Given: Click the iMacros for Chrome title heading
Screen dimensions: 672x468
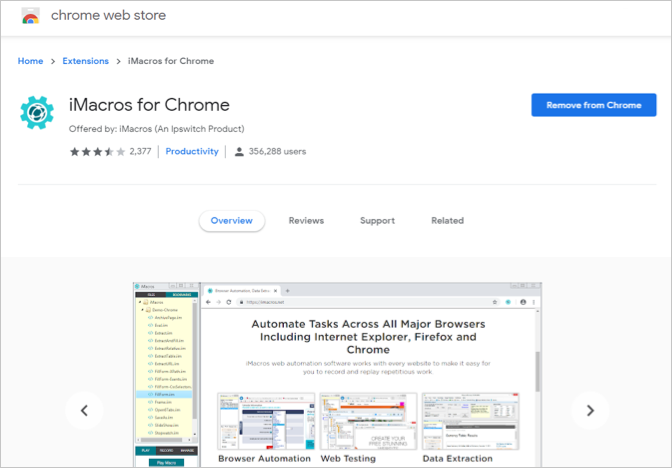Looking at the screenshot, I should tap(149, 105).
